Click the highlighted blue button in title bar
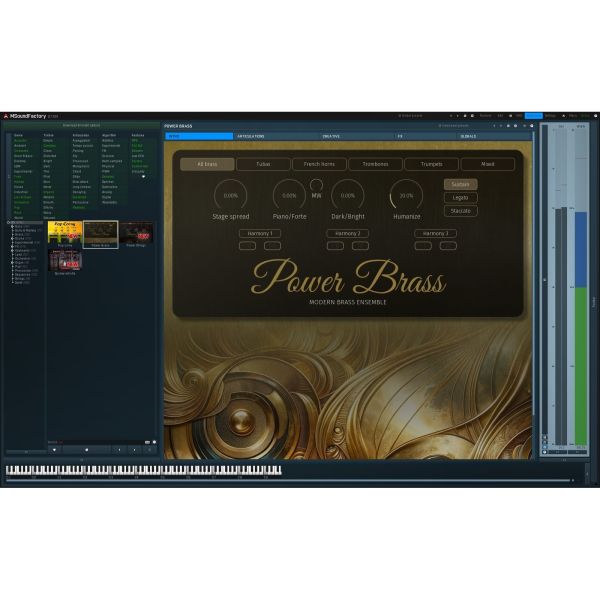 (533, 116)
